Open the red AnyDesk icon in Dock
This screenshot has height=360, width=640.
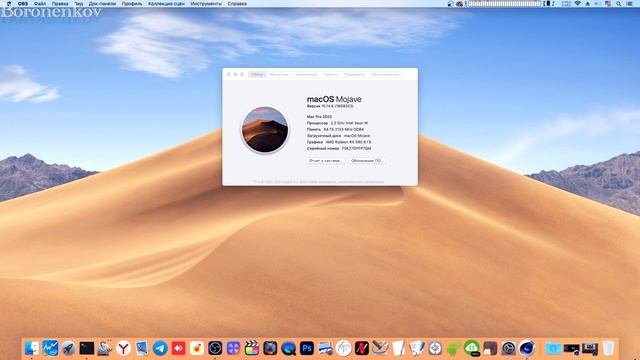pos(178,348)
